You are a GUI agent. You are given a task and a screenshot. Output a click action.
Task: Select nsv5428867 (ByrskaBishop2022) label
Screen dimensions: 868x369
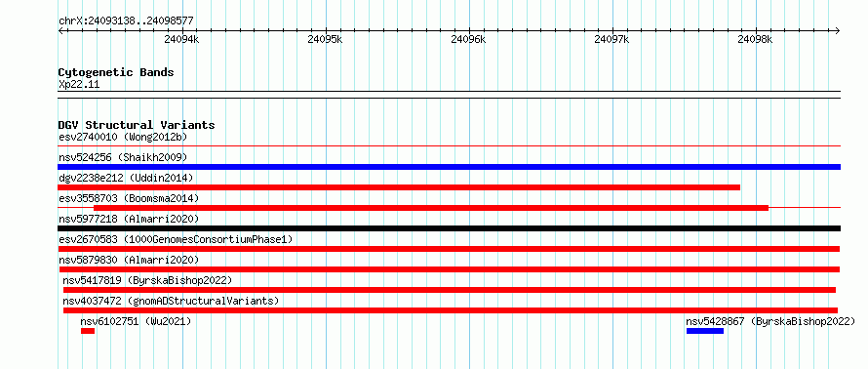tap(770, 321)
